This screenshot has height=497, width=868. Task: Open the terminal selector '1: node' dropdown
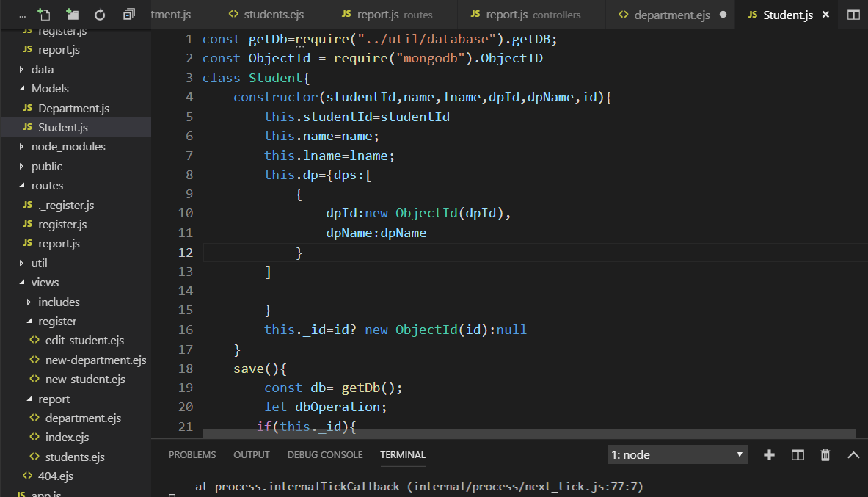677,455
